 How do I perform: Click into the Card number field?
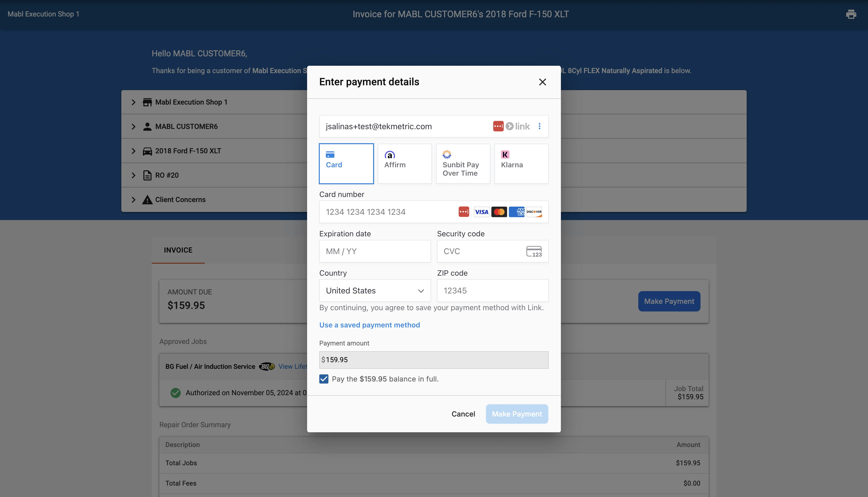pyautogui.click(x=386, y=212)
